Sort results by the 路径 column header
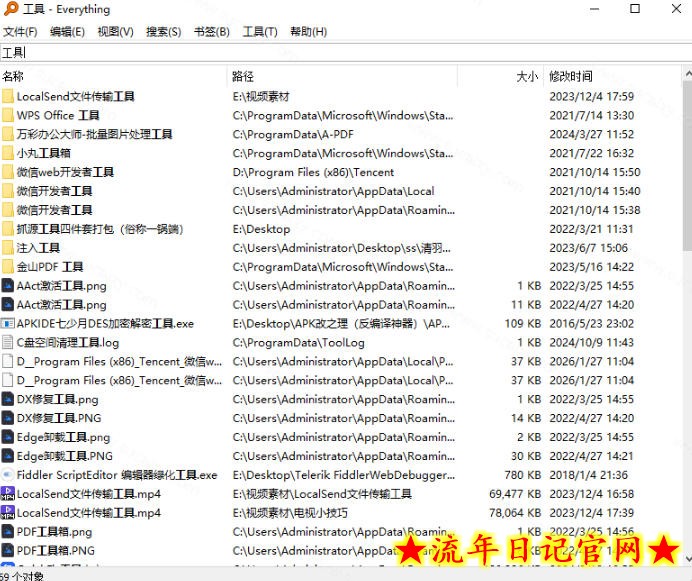The width and height of the screenshot is (692, 581). pyautogui.click(x=342, y=76)
